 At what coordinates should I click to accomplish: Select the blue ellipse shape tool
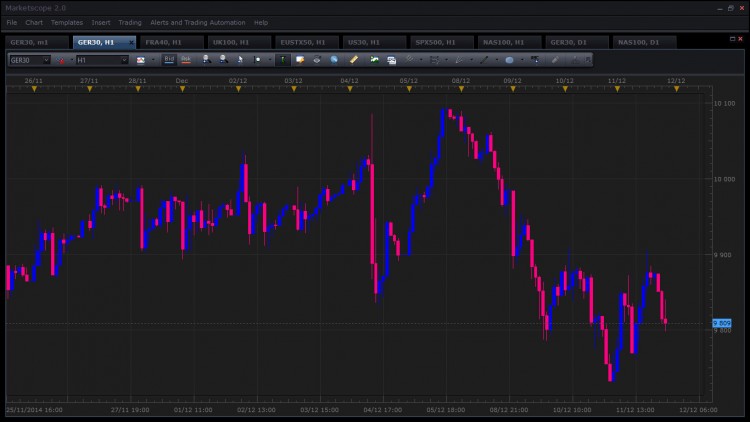click(x=509, y=60)
